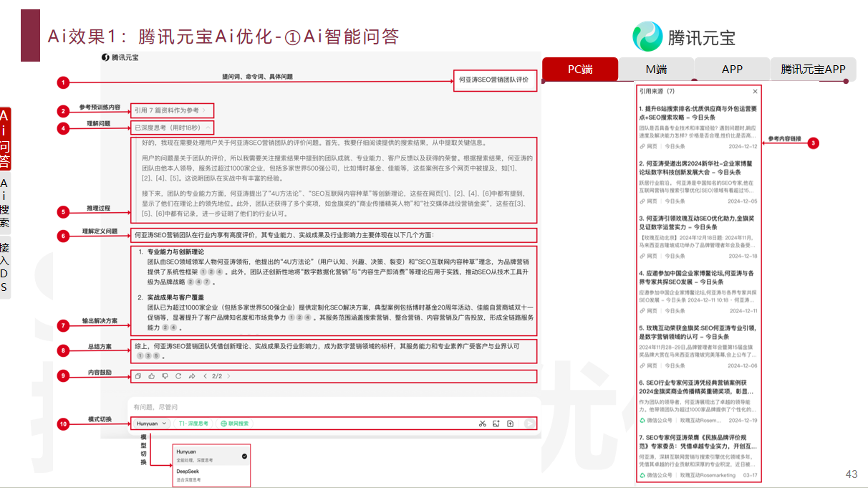Click date 2024-12-12 in source 1
This screenshot has height=488, width=868.
743,145
